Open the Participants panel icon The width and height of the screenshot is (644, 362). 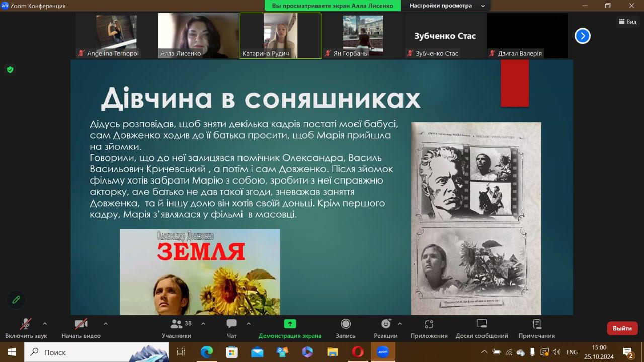177,324
